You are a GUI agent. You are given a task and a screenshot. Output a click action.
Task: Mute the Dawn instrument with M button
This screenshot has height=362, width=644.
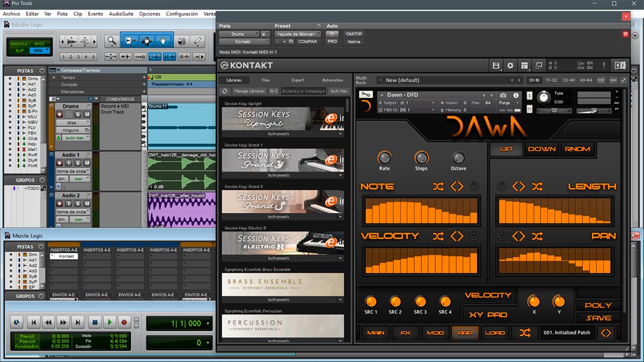click(530, 109)
